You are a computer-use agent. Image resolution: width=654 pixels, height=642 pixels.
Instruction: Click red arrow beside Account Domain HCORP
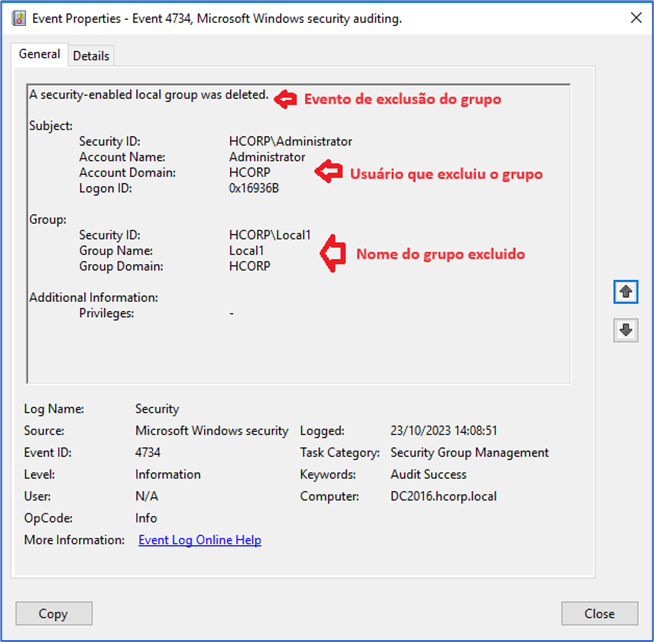(x=330, y=172)
